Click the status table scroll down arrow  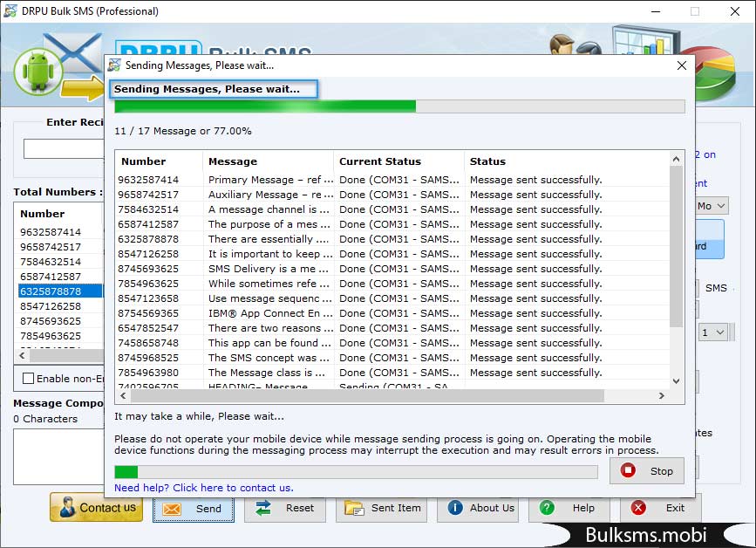coord(676,381)
